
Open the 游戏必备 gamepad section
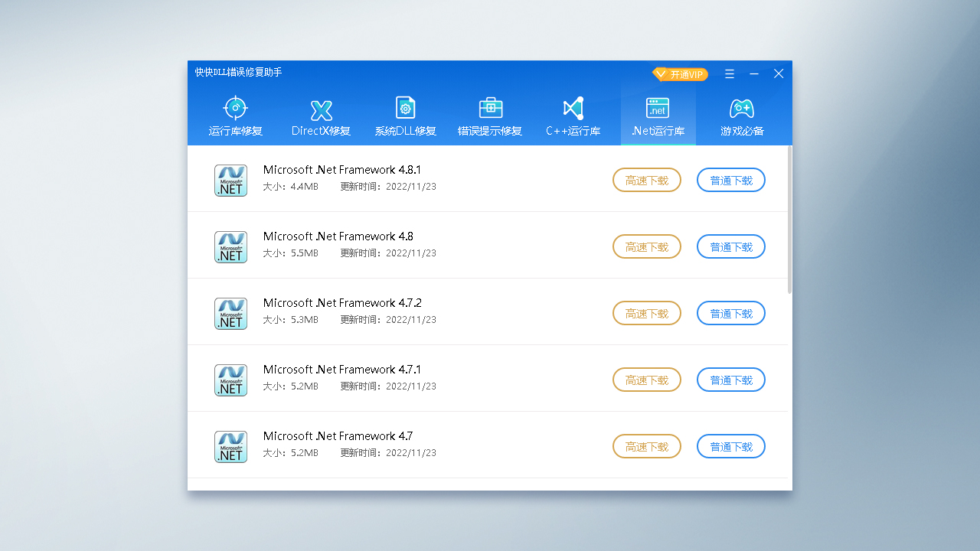pyautogui.click(x=742, y=116)
